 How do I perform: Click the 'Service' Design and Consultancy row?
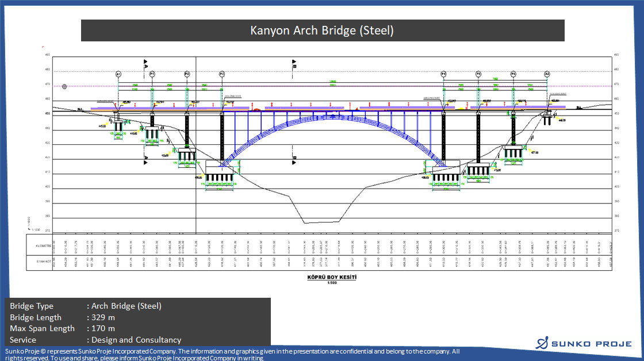pos(95,340)
